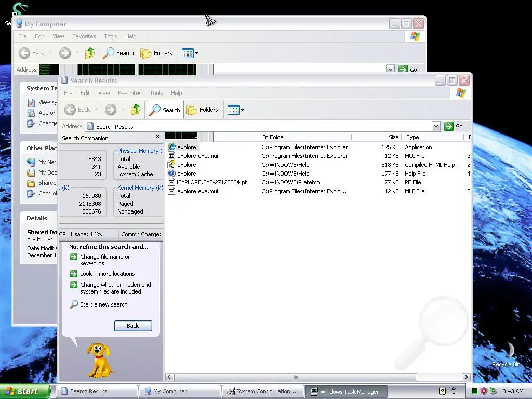Click the Rover search dog character
Viewport: 532px width, 399px height.
pos(98,360)
